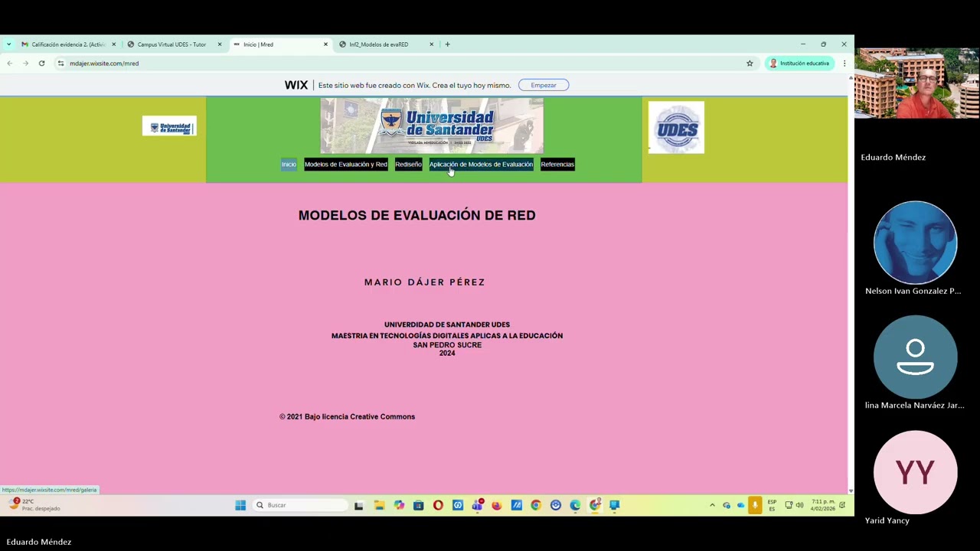
Task: Close the Campus Virtual UDES tab
Action: pyautogui.click(x=219, y=44)
